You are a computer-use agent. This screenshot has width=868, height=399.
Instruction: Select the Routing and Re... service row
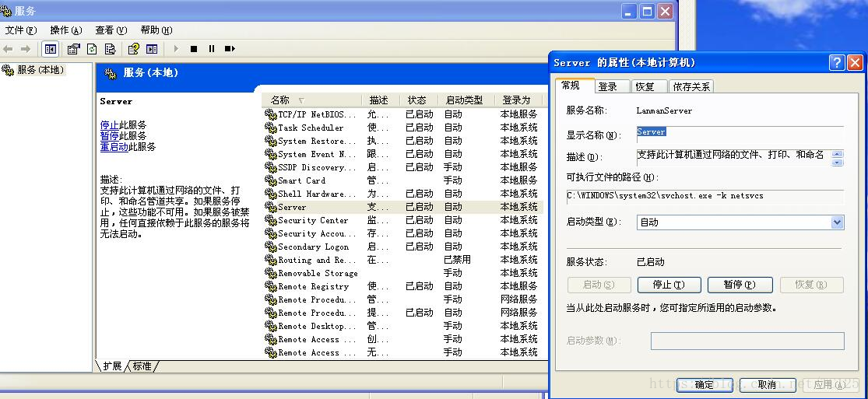[x=402, y=260]
